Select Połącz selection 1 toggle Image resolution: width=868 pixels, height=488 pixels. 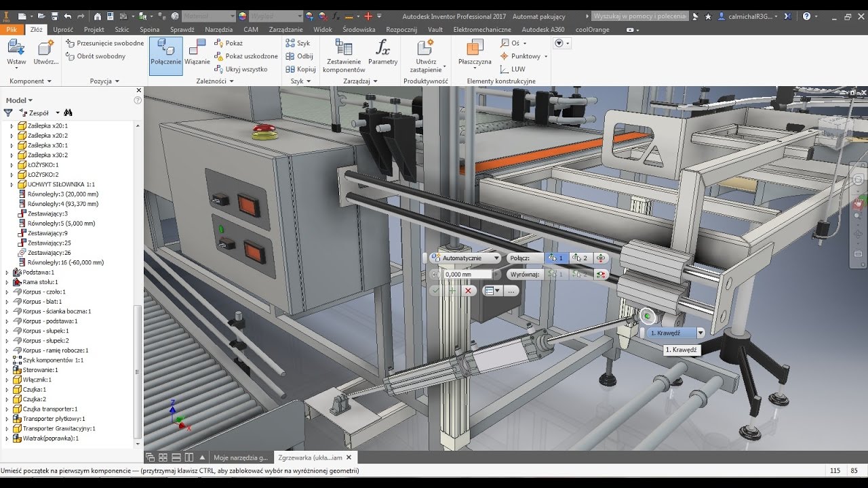pyautogui.click(x=556, y=258)
